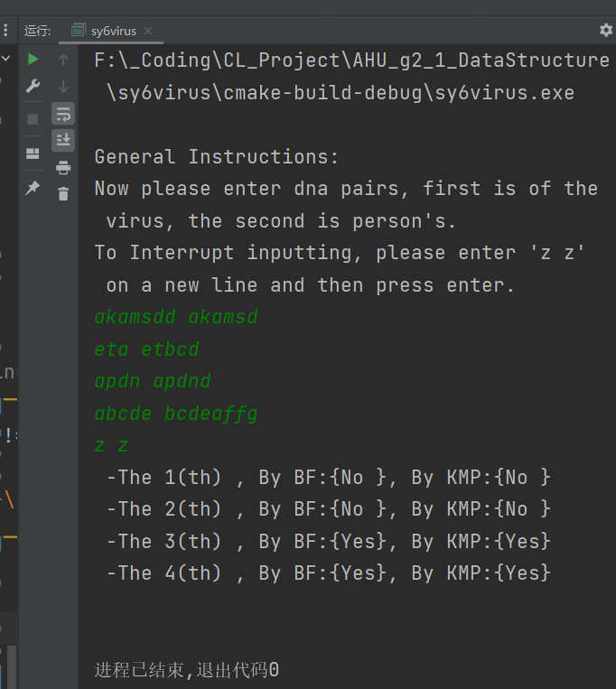616x689 pixels.
Task: Pin the run tab with pin icon
Action: 33,187
